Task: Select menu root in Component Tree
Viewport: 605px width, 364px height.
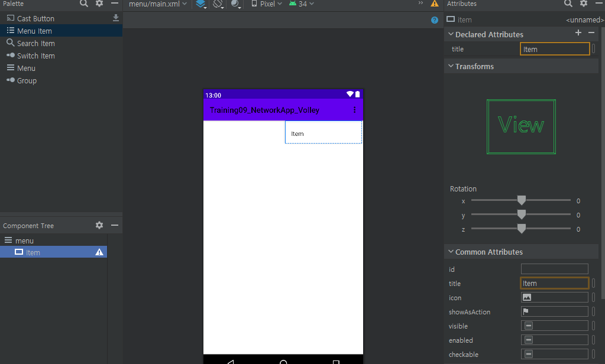Action: [x=24, y=240]
